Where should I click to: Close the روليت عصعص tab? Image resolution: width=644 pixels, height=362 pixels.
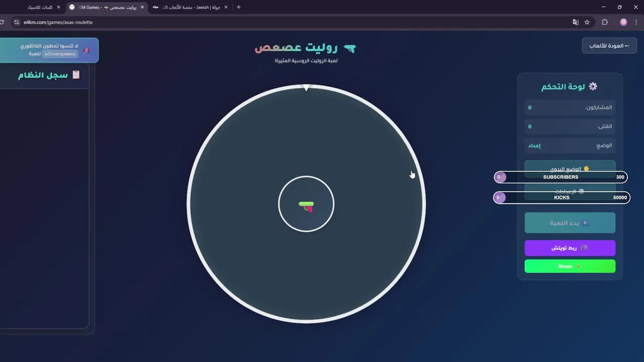point(142,7)
